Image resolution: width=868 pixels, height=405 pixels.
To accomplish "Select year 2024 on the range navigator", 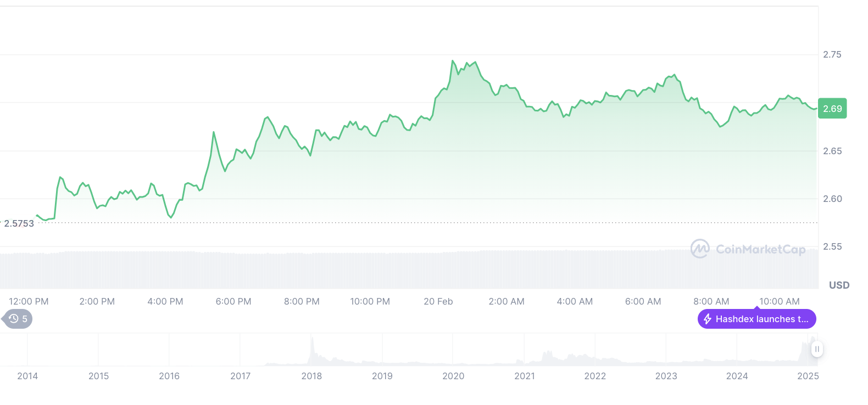I will (x=737, y=376).
